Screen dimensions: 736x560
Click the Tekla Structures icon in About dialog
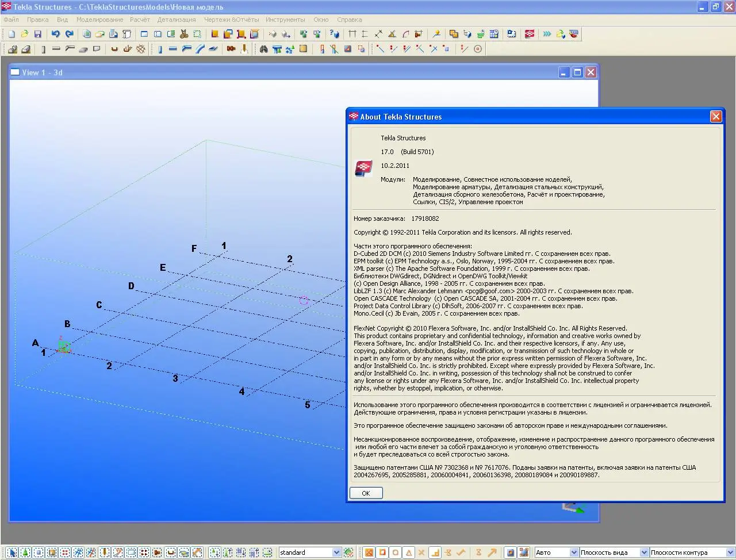coord(363,168)
